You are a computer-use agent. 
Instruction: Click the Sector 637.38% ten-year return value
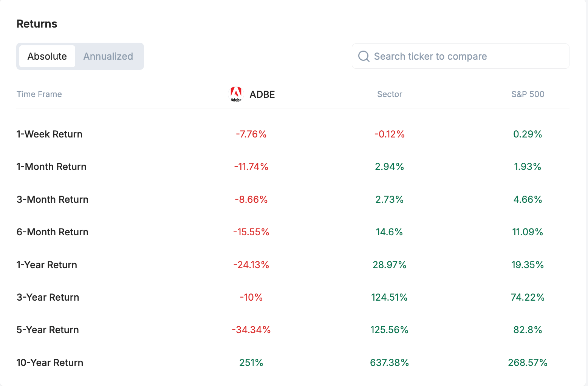coord(389,362)
